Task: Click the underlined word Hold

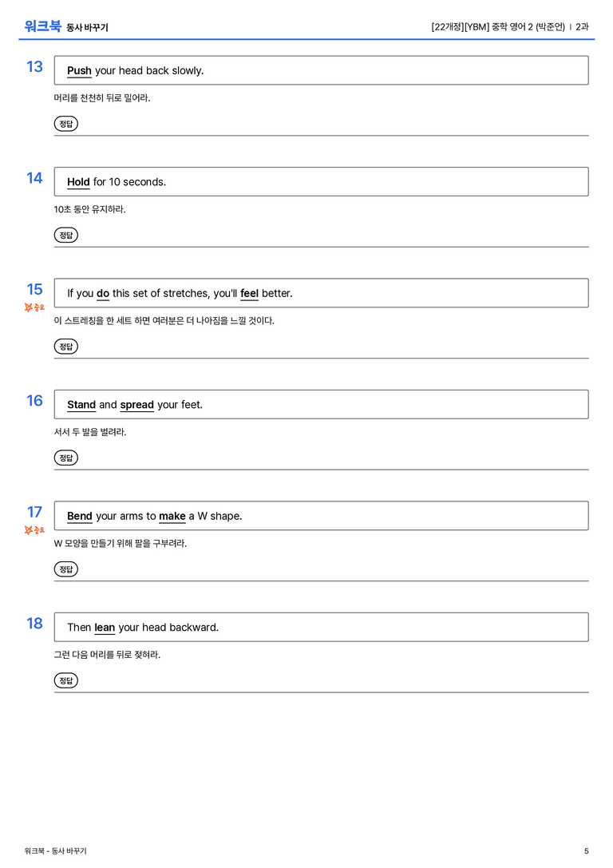Action: [x=78, y=182]
